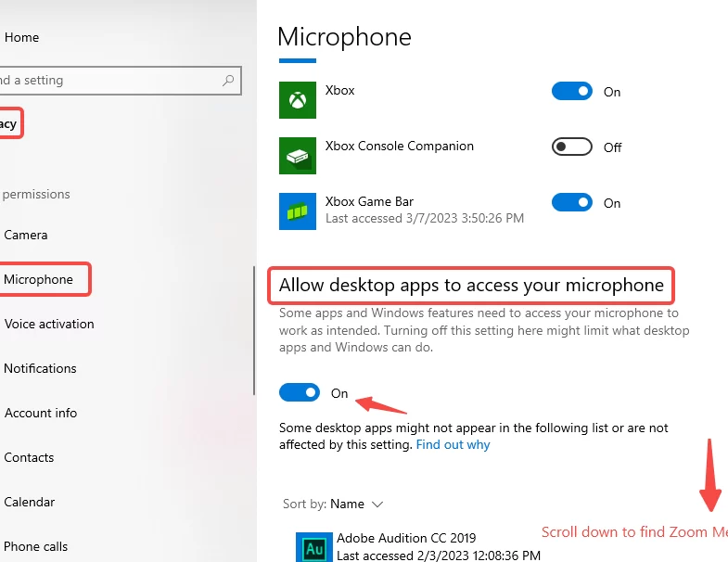Click the Find a setting search box
The image size is (728, 562).
click(x=120, y=81)
